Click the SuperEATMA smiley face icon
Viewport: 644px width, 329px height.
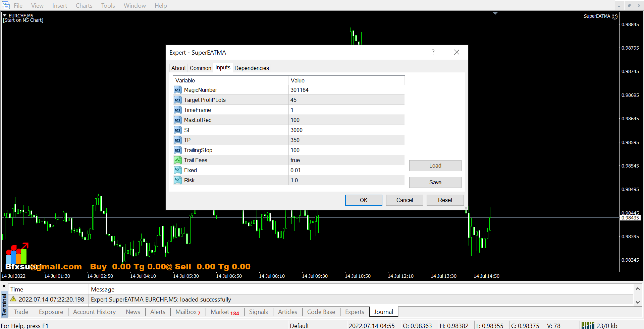click(x=614, y=16)
